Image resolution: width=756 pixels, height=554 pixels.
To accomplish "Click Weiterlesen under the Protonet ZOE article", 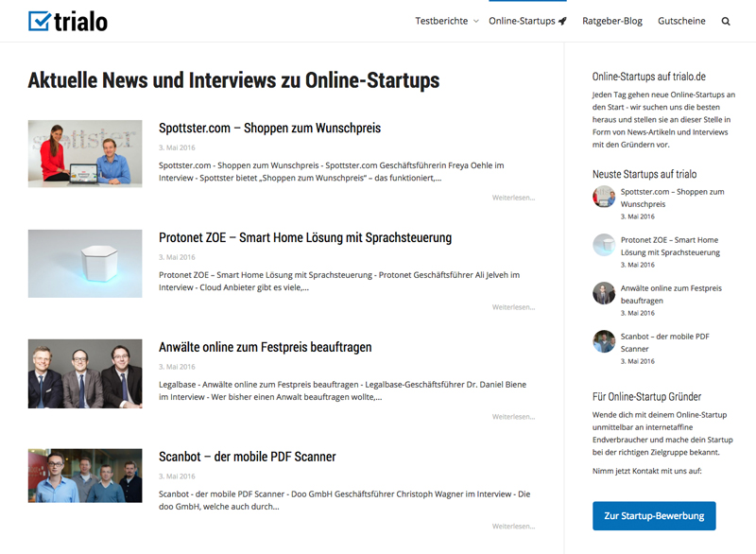I will (513, 307).
